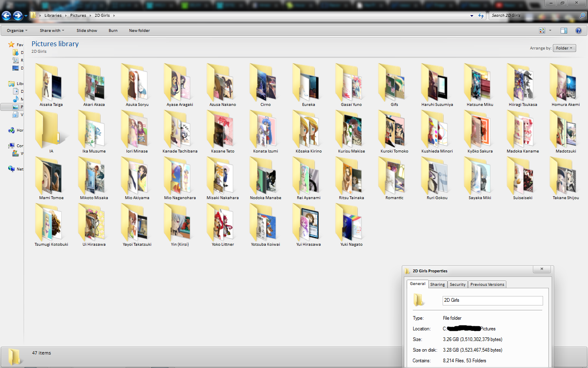Screen dimensions: 588x368
Task: Select Homegroup in the navigation pane
Action: (x=16, y=130)
